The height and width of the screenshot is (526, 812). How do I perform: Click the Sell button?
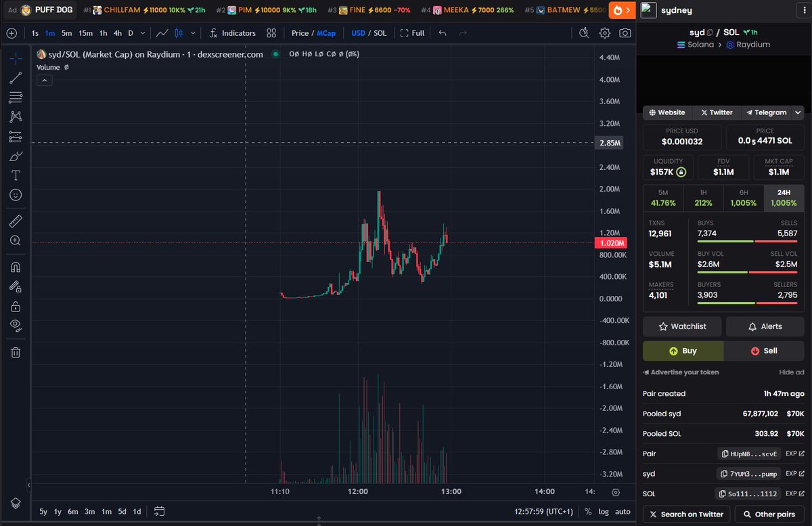(764, 351)
